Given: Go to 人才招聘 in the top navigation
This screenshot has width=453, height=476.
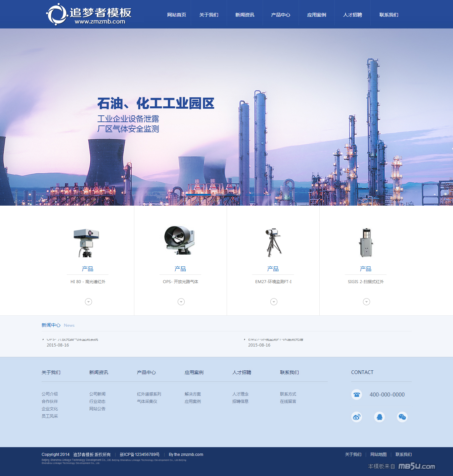Looking at the screenshot, I should pos(352,15).
